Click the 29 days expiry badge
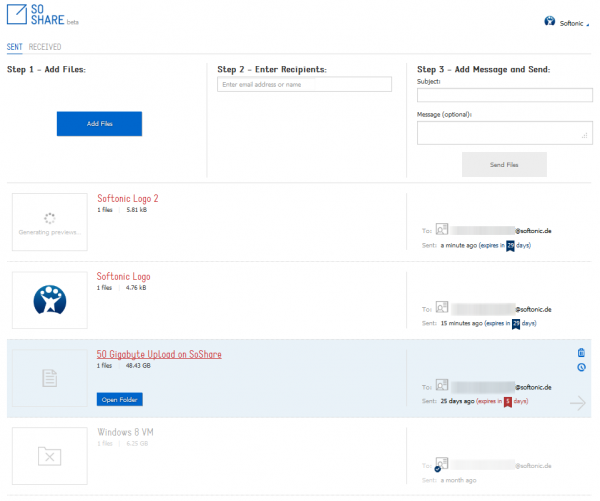 click(x=510, y=244)
